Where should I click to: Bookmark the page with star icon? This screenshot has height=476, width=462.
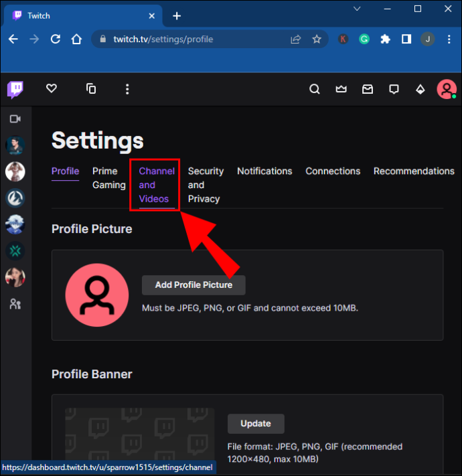click(x=317, y=39)
